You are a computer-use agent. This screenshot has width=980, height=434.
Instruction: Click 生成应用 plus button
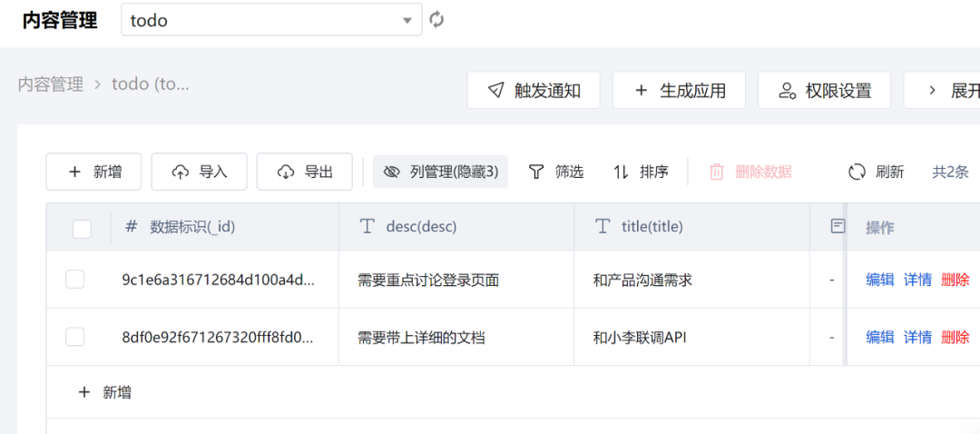point(679,91)
